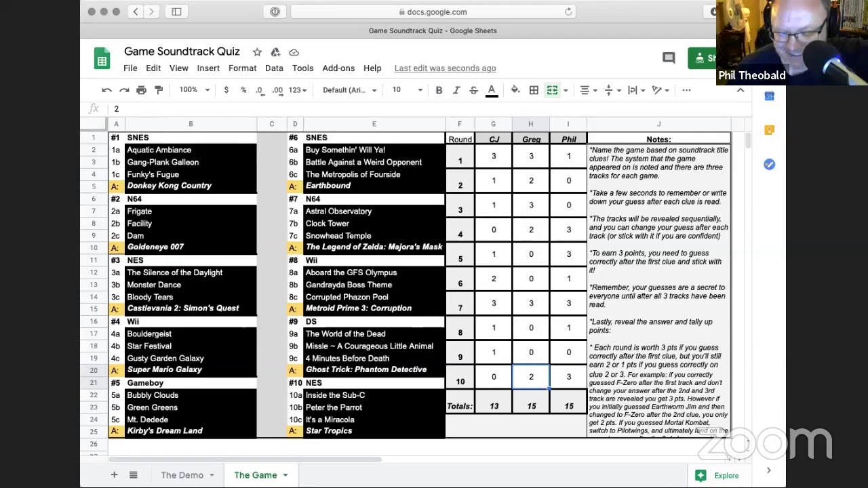Open The Game tab's dropdown arrow

coord(285,475)
